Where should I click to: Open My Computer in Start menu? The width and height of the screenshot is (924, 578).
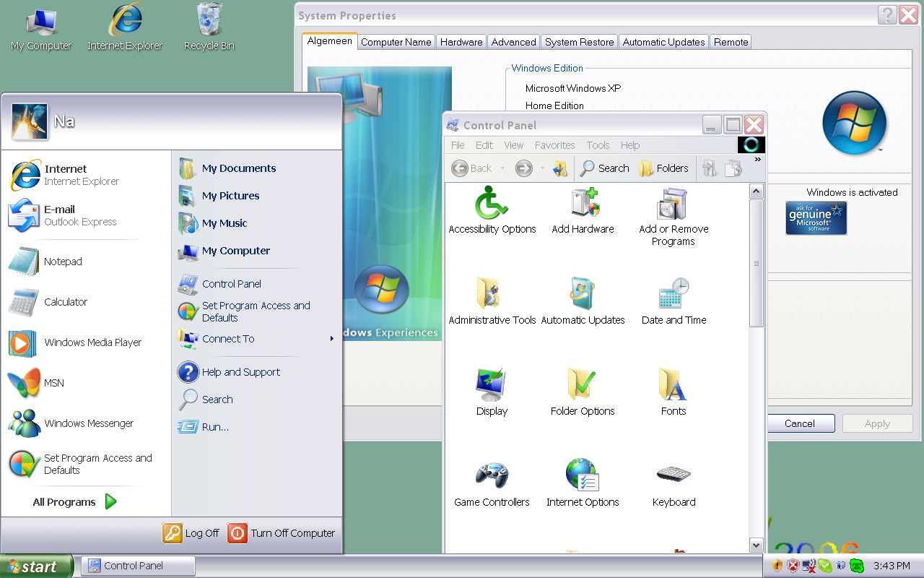[x=256, y=251]
